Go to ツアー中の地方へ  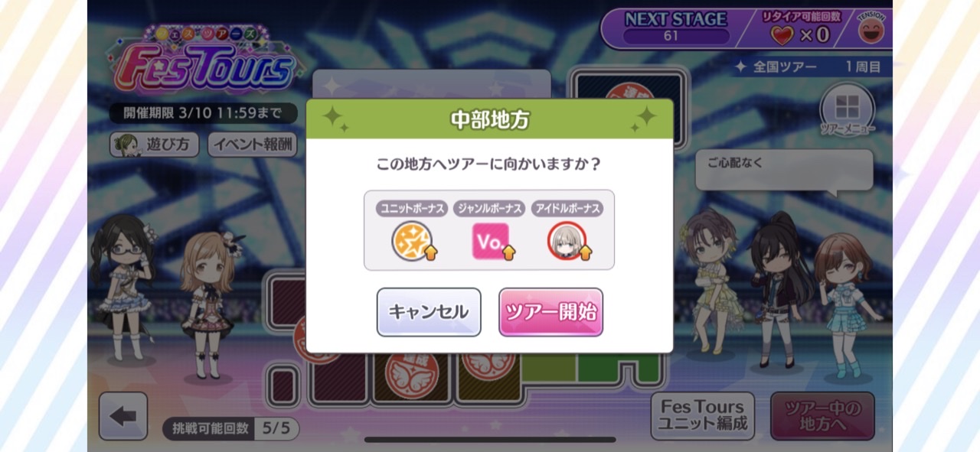822,416
